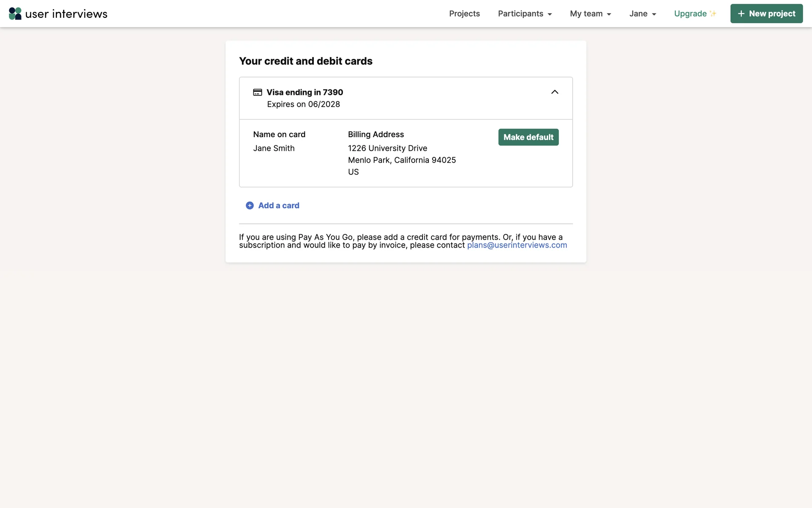This screenshot has height=508, width=812.
Task: Click the caret arrow beside My team
Action: 609,14
